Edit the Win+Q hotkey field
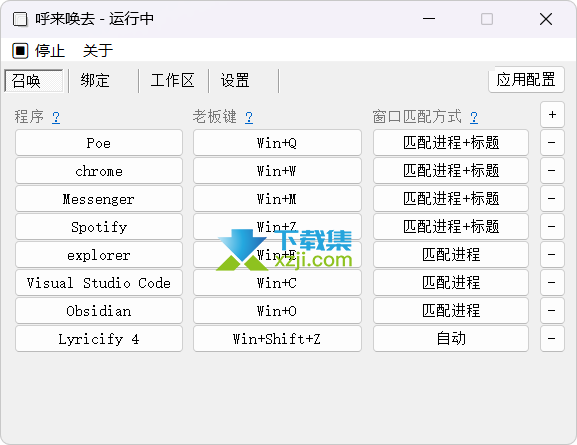Image resolution: width=577 pixels, height=445 pixels. tap(277, 142)
